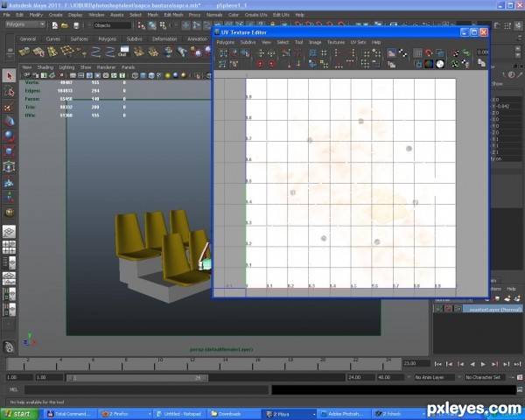525x420 pixels.
Task: Click camera select icon in viewport toolbar
Action: click(27, 76)
